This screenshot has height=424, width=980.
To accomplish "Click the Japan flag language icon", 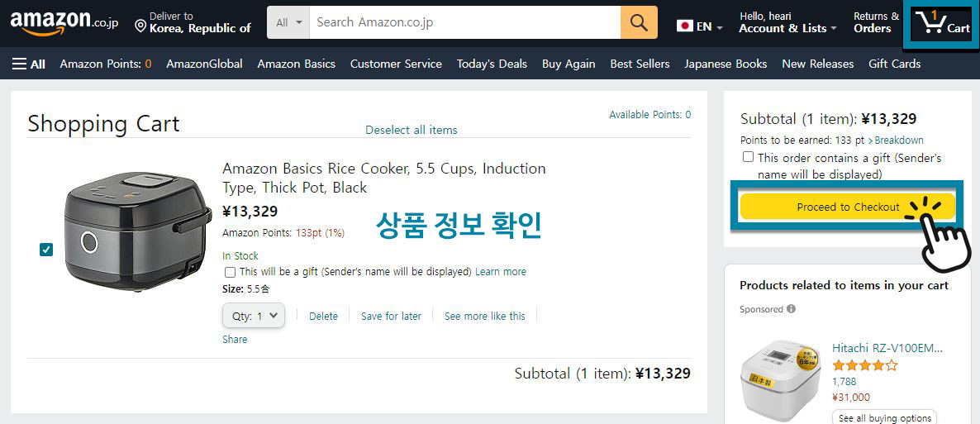I will (x=685, y=26).
